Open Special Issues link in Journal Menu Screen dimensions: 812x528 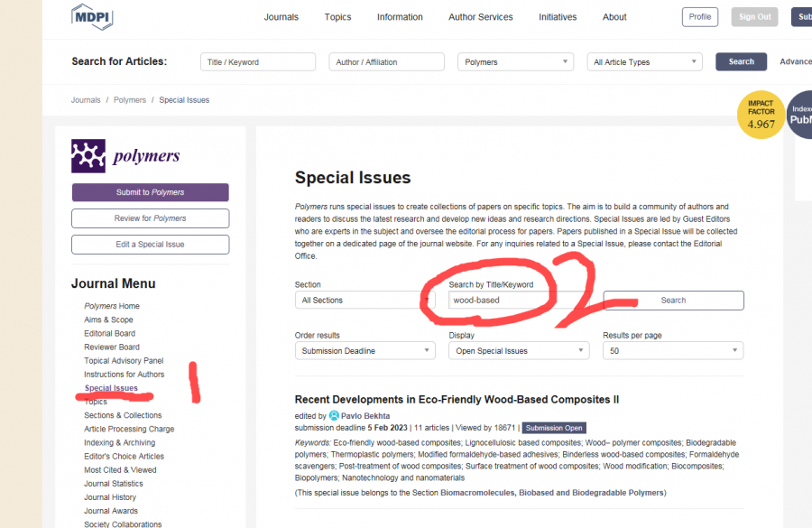click(111, 388)
